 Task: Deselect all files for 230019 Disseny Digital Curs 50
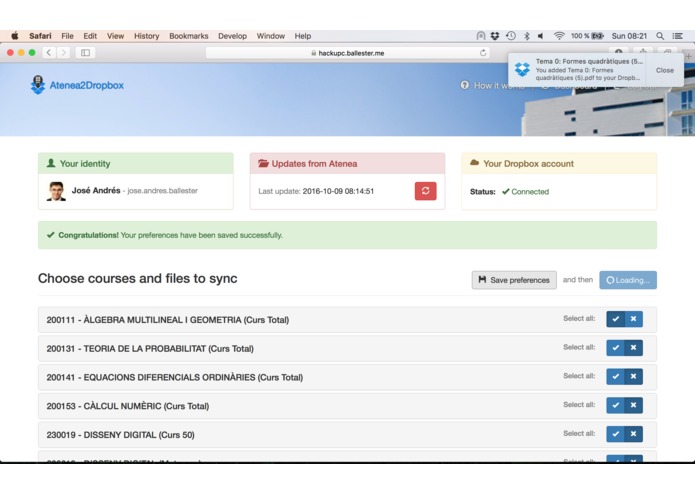click(x=633, y=434)
